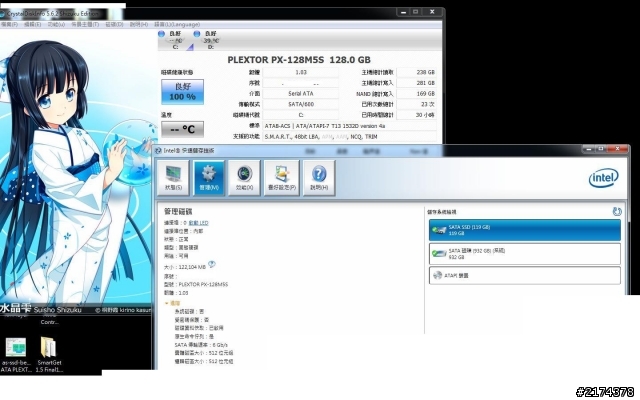
Task: Select SATA SSD (119 GB) in storage list
Action: (525, 230)
